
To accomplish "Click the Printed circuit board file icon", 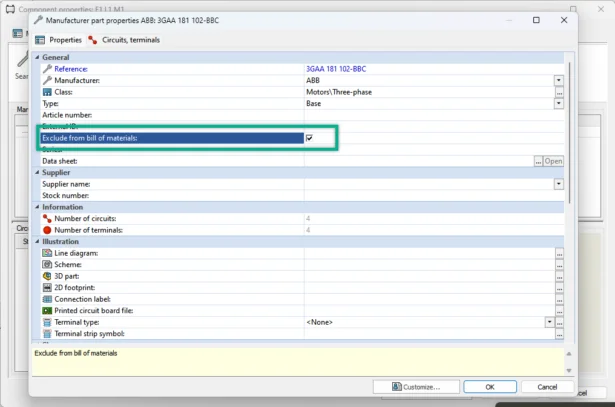I will point(47,310).
